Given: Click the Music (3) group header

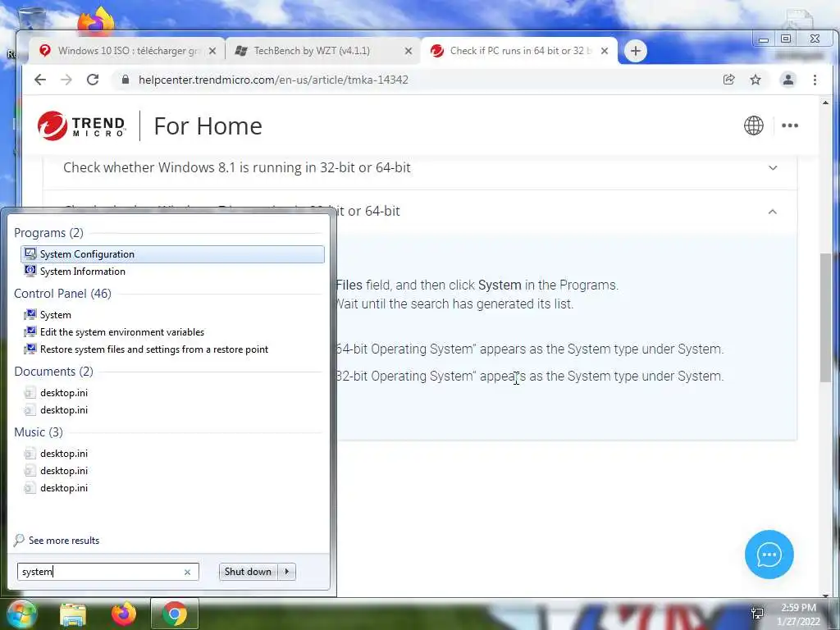Looking at the screenshot, I should point(39,431).
